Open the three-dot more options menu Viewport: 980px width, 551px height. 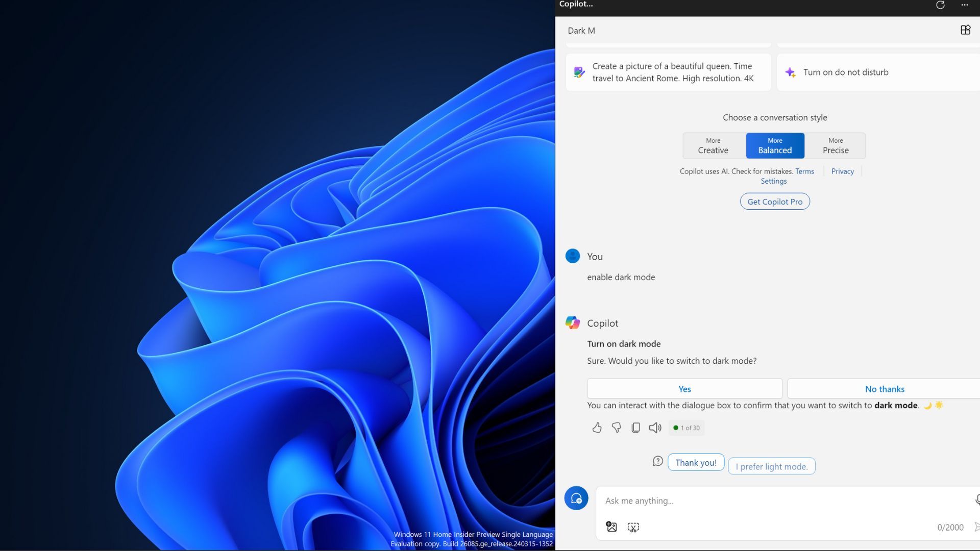click(964, 5)
